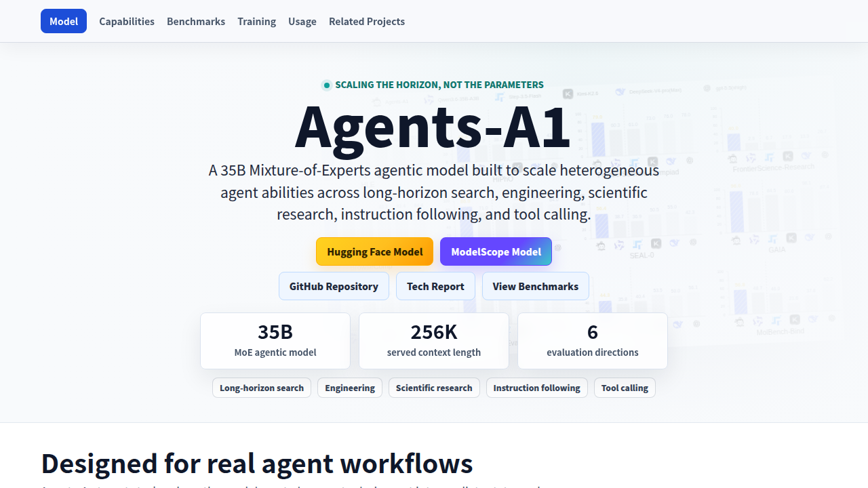Select the Tool calling chip
This screenshot has height=488, width=868.
point(625,388)
